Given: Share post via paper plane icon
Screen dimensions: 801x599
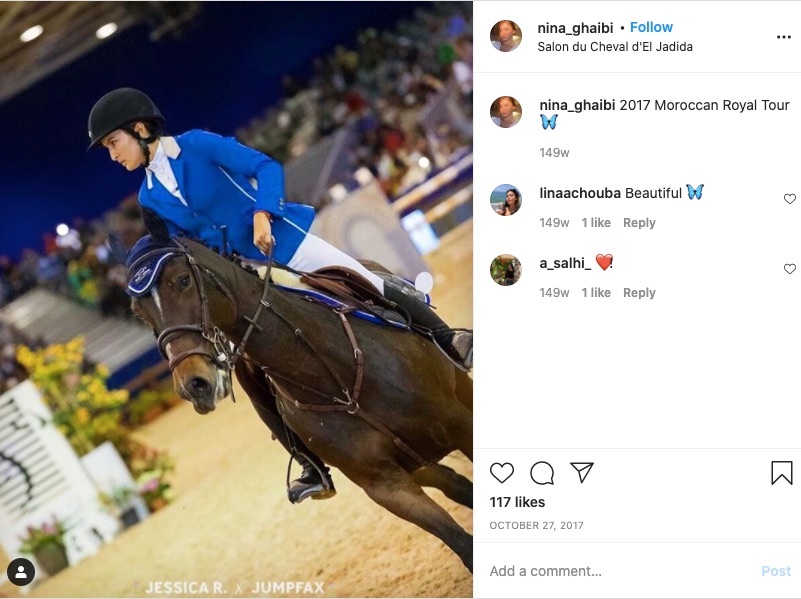Looking at the screenshot, I should coord(582,472).
